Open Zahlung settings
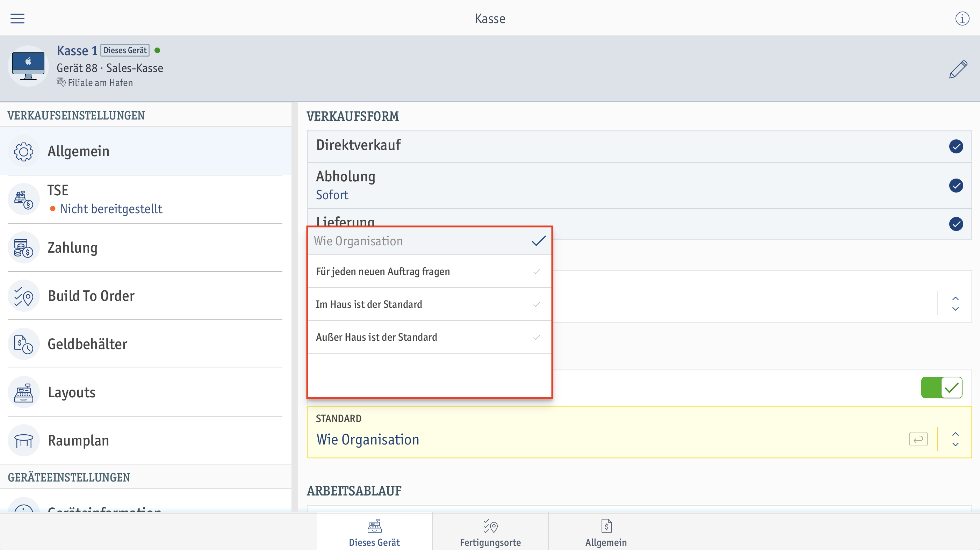This screenshot has width=980, height=550. point(146,248)
